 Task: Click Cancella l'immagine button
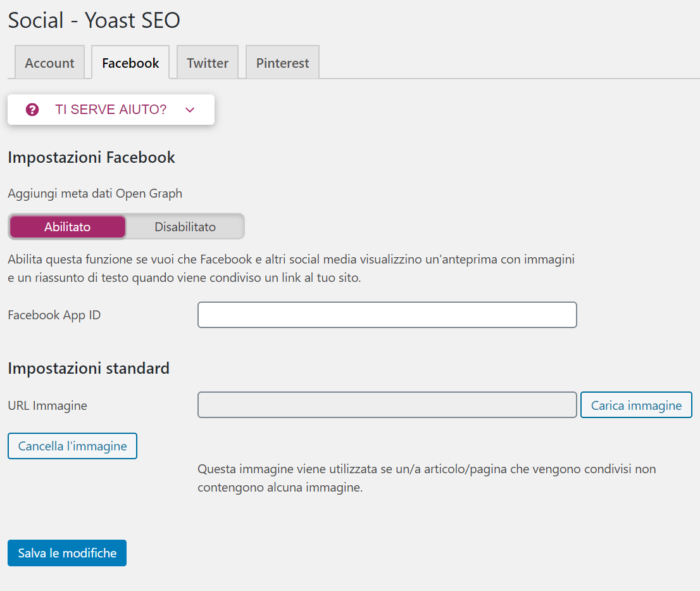[x=72, y=446]
